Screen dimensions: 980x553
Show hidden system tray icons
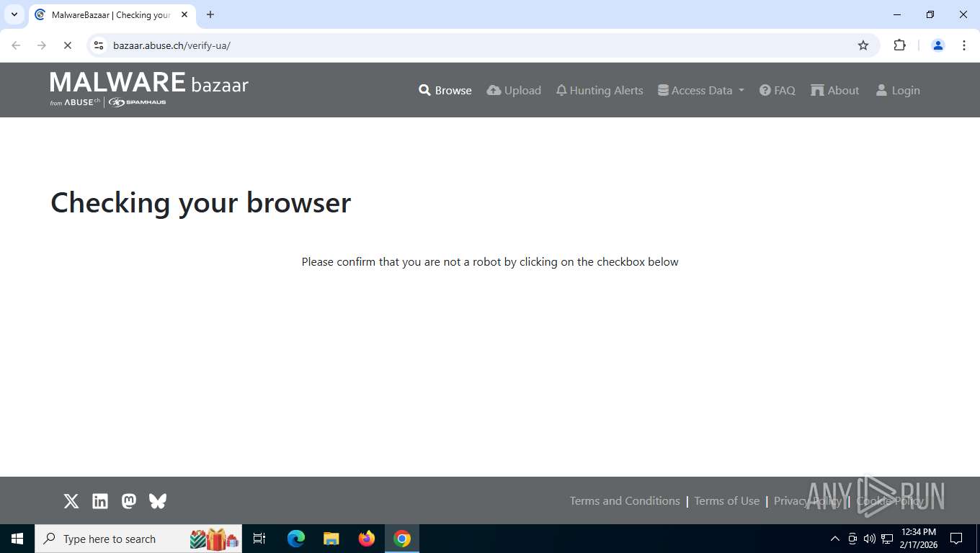(x=835, y=539)
